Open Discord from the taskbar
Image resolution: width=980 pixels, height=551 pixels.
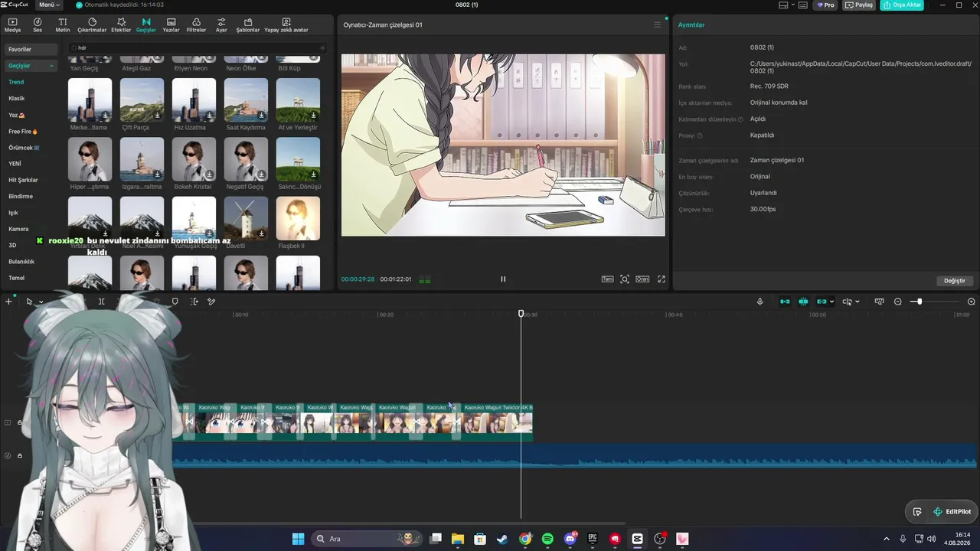(570, 539)
